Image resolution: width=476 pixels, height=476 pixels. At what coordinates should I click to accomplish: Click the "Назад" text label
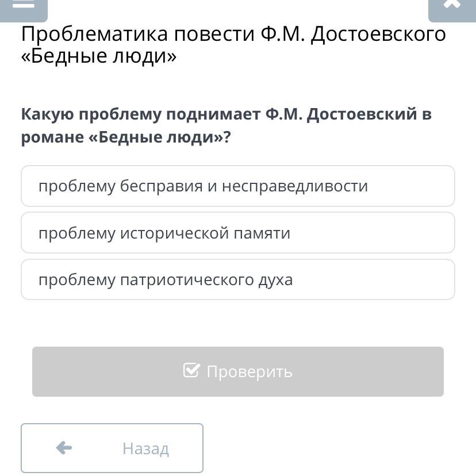[x=145, y=448]
